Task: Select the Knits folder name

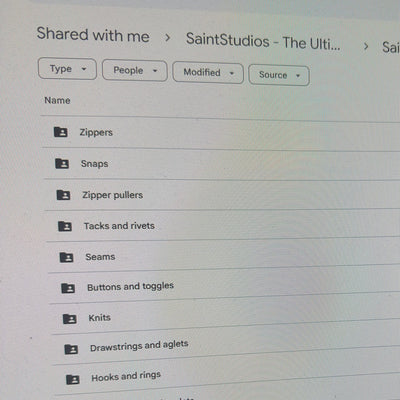Action: tap(99, 317)
